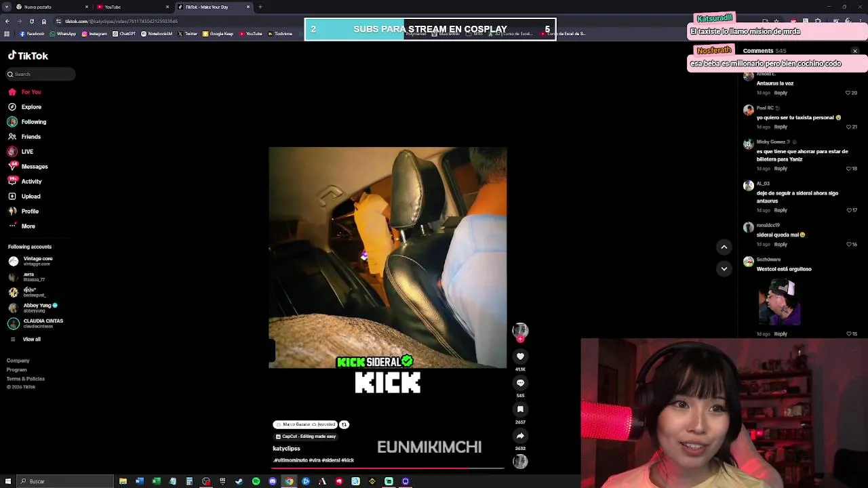Open the Facebook bookmark
This screenshot has width=868, height=488.
click(x=32, y=34)
